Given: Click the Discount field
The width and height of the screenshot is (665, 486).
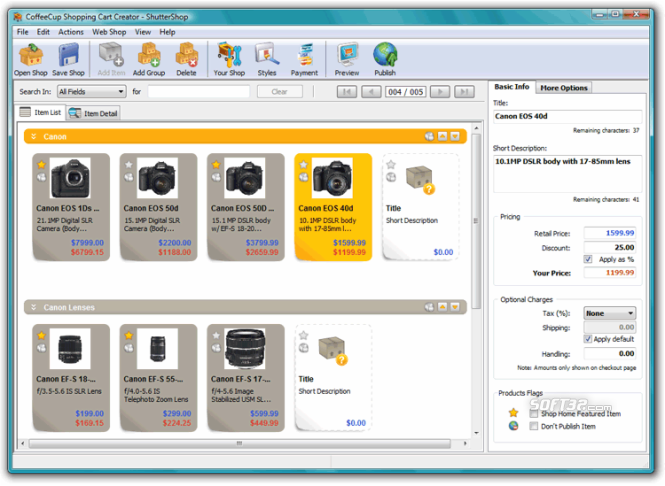Looking at the screenshot, I should click(x=610, y=247).
